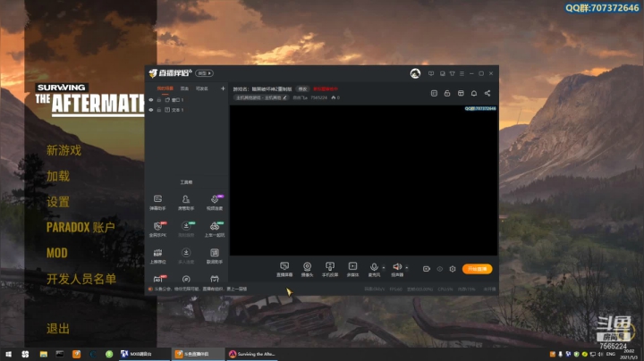The height and width of the screenshot is (361, 644).
Task: Open the bottom-row tool with red badge
Action: click(x=158, y=279)
